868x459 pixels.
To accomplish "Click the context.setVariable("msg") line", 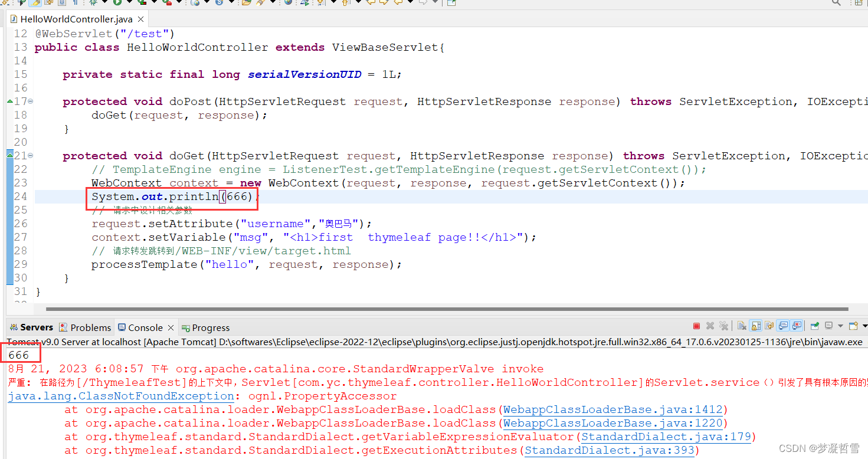I will [314, 237].
